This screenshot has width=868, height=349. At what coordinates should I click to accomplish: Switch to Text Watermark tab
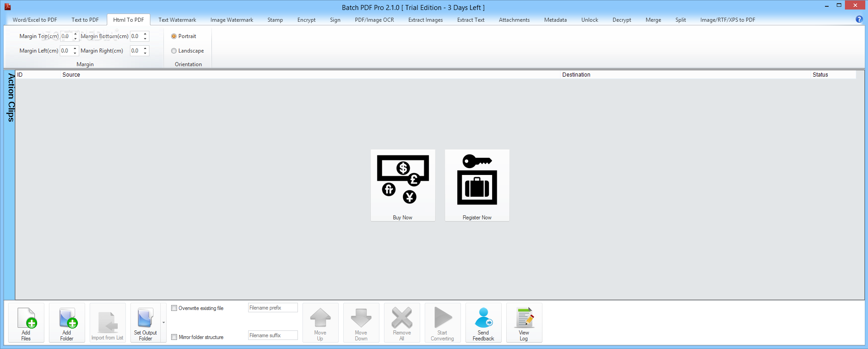[177, 20]
